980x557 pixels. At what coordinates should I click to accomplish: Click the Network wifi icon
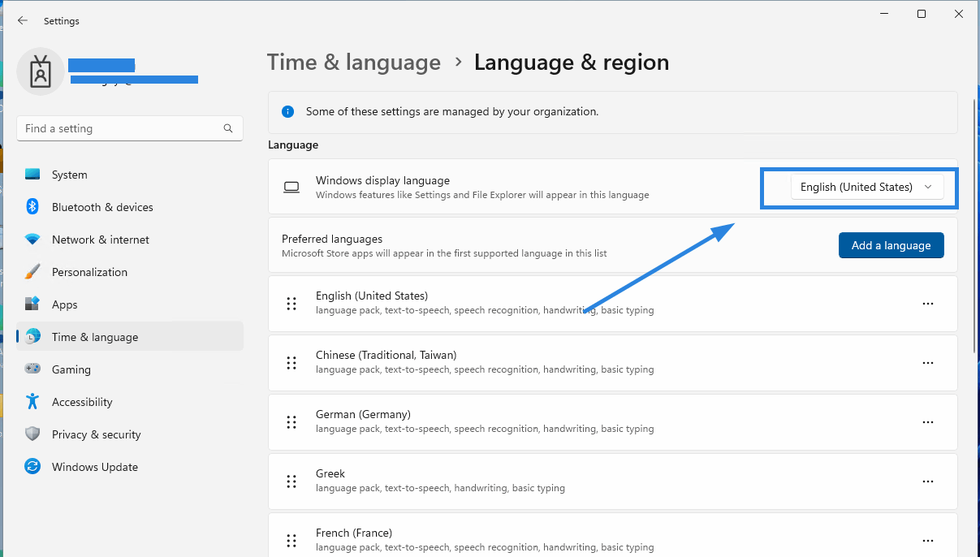coord(32,240)
